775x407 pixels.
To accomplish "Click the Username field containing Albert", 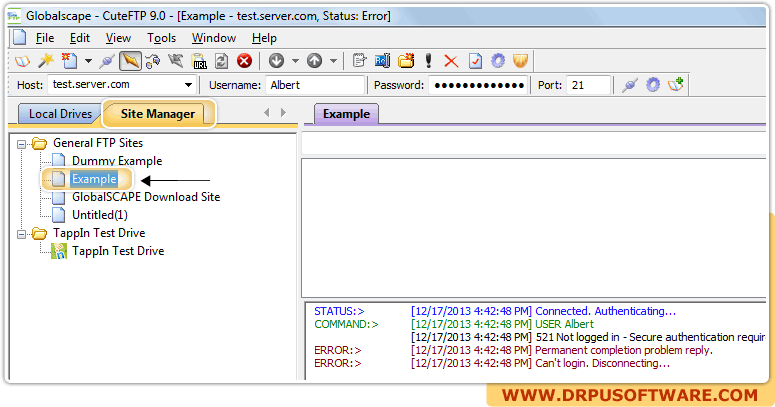I will (x=315, y=85).
